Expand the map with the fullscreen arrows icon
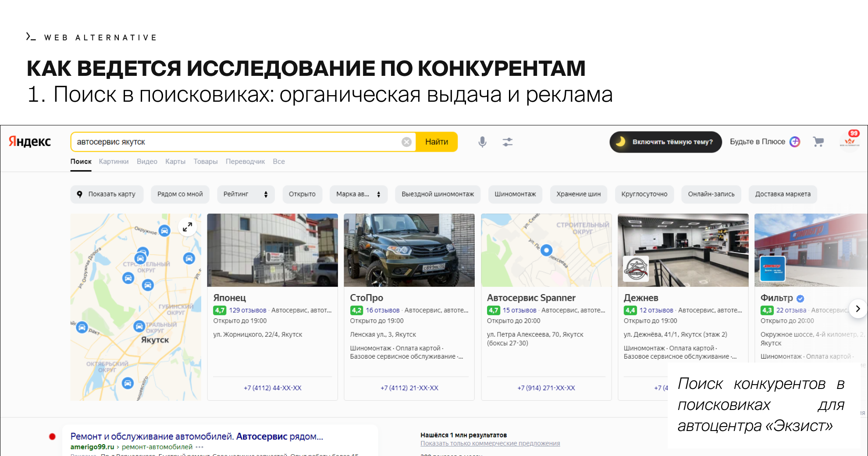The height and width of the screenshot is (456, 868). point(187,227)
